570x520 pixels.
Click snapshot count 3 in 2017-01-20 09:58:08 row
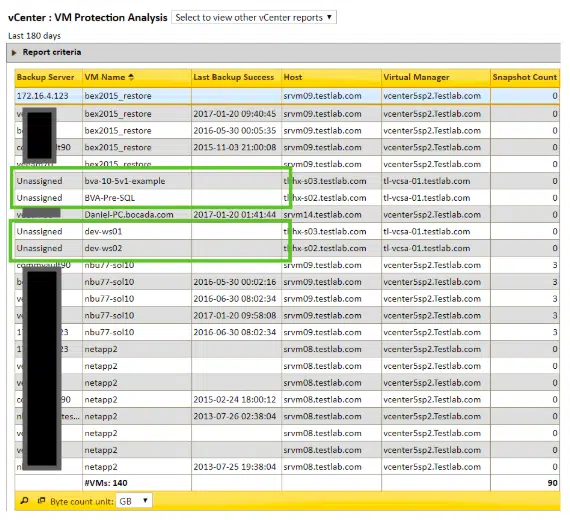pos(555,315)
